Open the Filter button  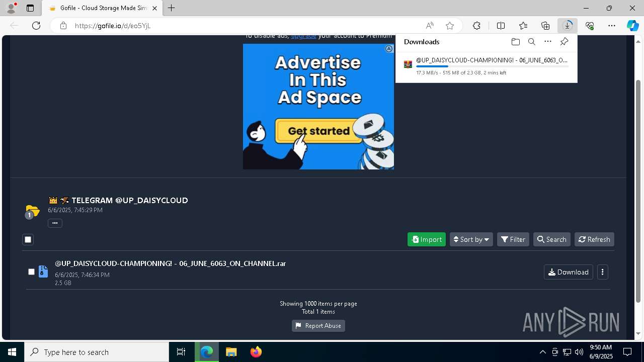point(513,239)
